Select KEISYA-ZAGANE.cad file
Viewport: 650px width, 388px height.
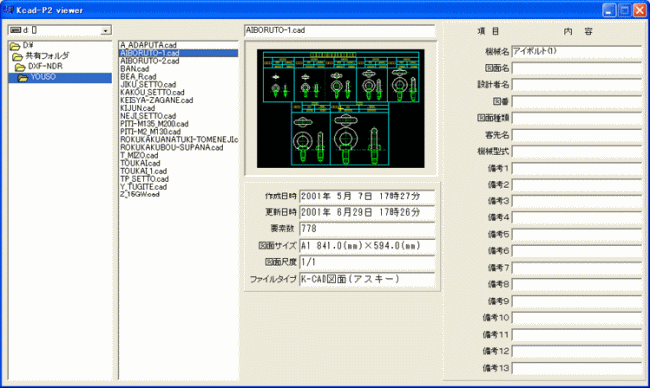(x=157, y=100)
